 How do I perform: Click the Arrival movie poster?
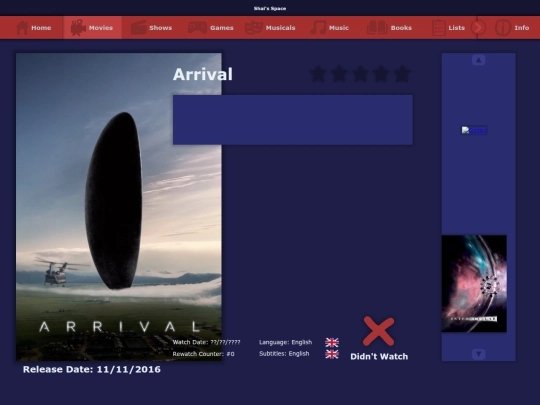tap(119, 207)
